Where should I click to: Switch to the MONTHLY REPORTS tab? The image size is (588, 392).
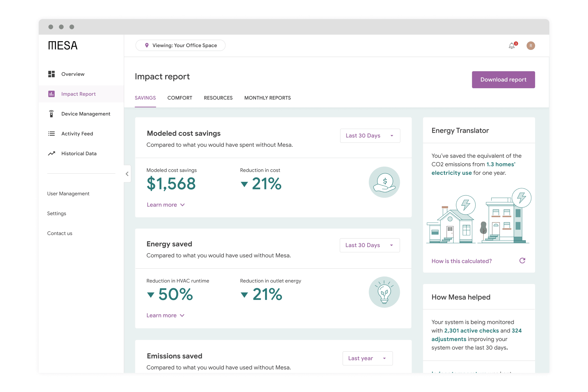(x=268, y=98)
